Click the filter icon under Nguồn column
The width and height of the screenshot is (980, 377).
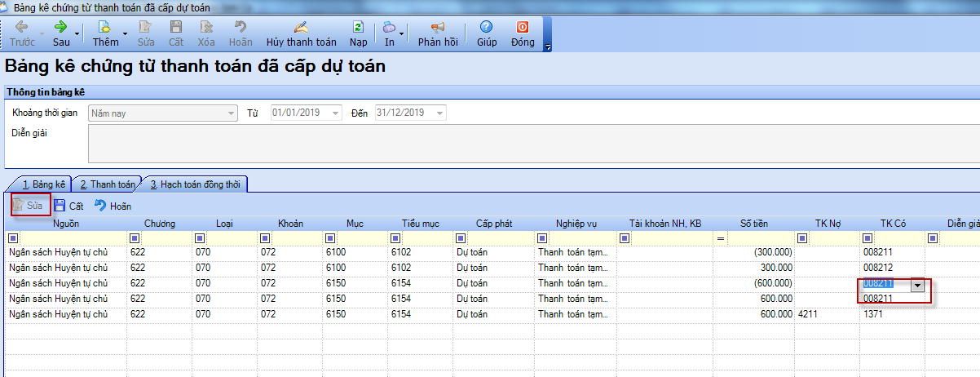(12, 238)
